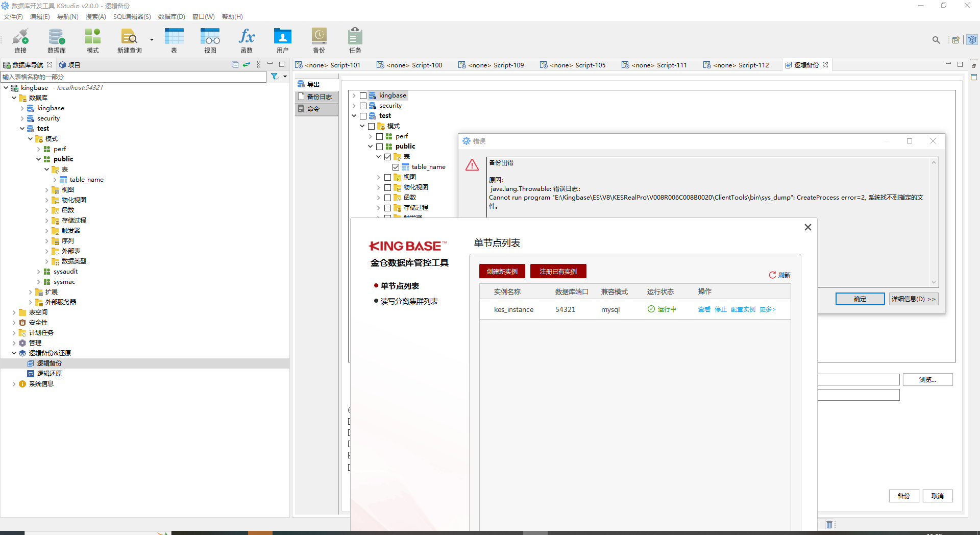Screen dimensions: 980x535
Task: Switch to the Script-105 tab
Action: tap(572, 65)
